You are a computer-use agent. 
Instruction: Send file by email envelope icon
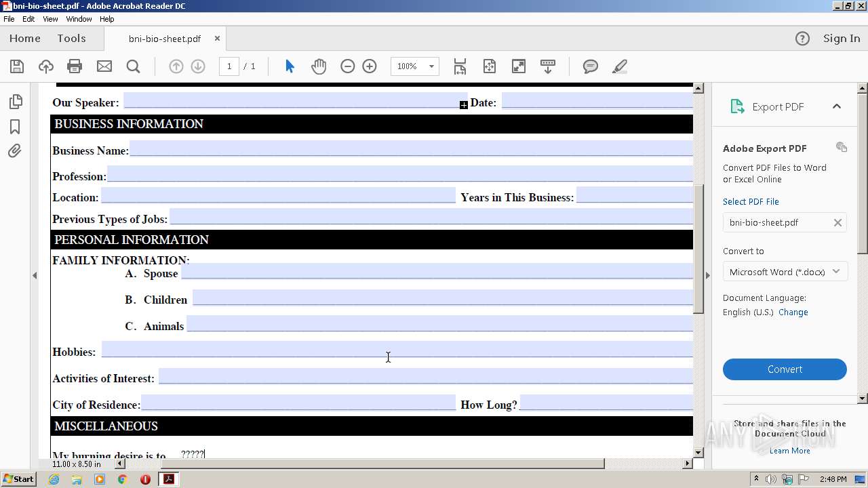(x=104, y=66)
